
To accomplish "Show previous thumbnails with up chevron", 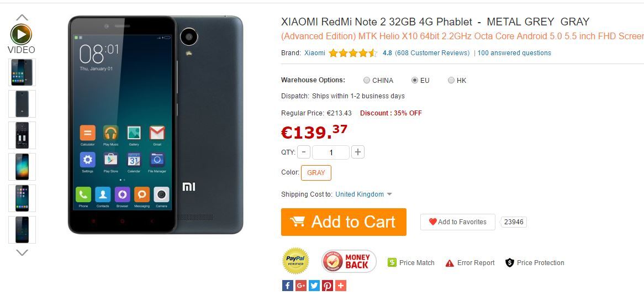I will tap(22, 17).
